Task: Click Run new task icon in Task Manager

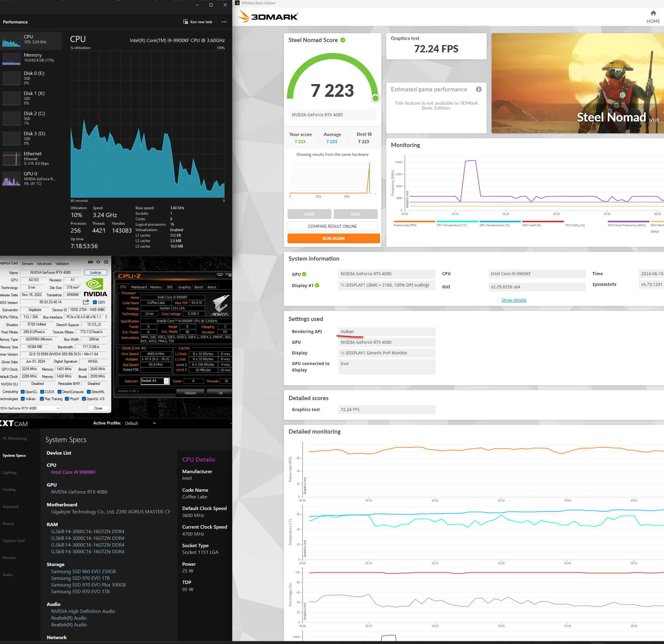Action: [x=185, y=22]
